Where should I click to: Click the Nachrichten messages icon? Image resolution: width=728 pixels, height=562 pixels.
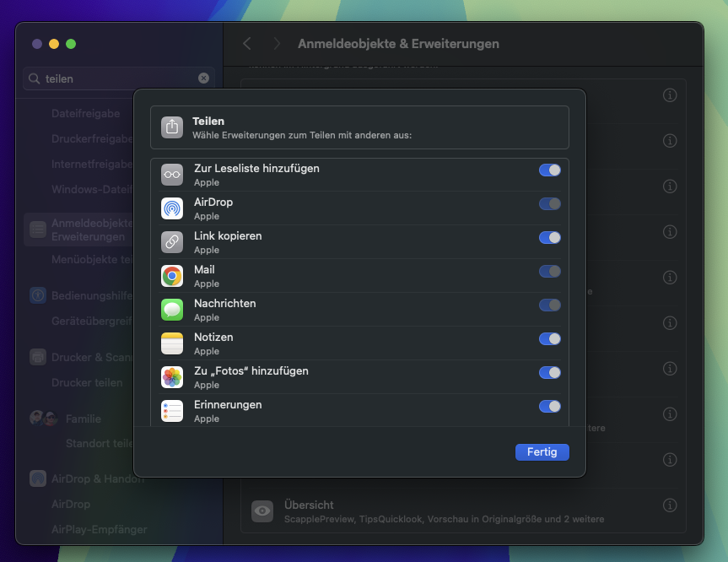coord(172,310)
